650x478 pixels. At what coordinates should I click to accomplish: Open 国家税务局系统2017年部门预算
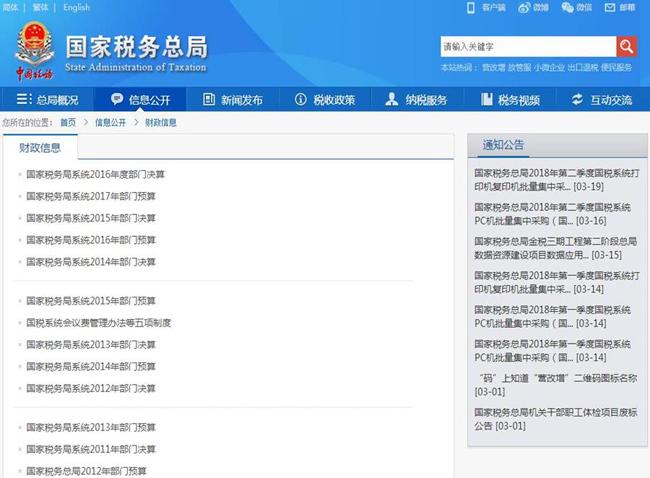91,197
